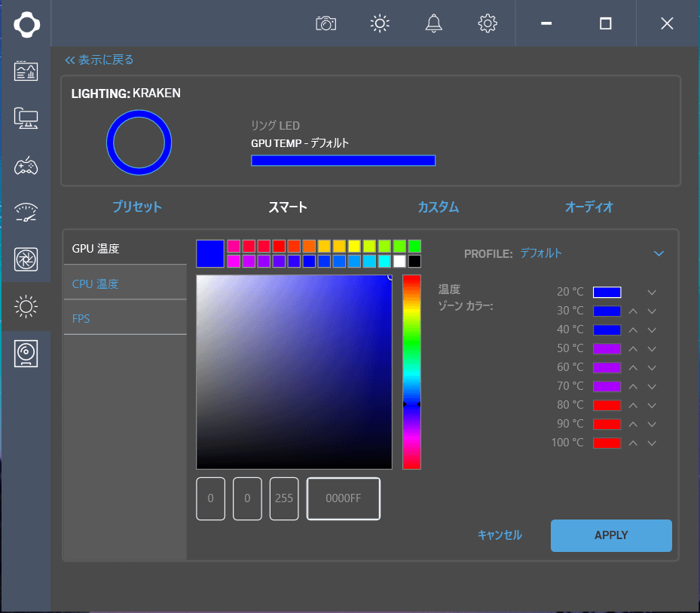Open the Cooling fan sidebar icon
Image resolution: width=700 pixels, height=613 pixels.
(x=26, y=259)
